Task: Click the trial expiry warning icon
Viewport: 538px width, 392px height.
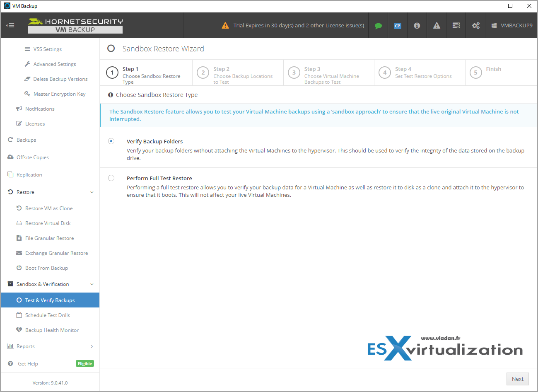Action: click(x=225, y=26)
